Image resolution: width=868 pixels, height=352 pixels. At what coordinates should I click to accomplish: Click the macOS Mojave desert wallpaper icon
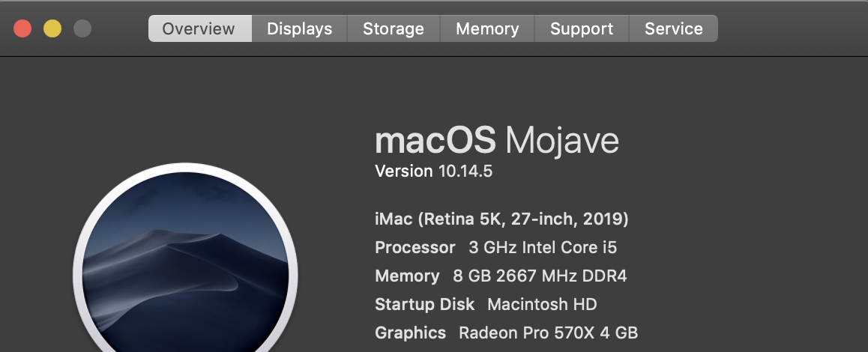pos(185,270)
